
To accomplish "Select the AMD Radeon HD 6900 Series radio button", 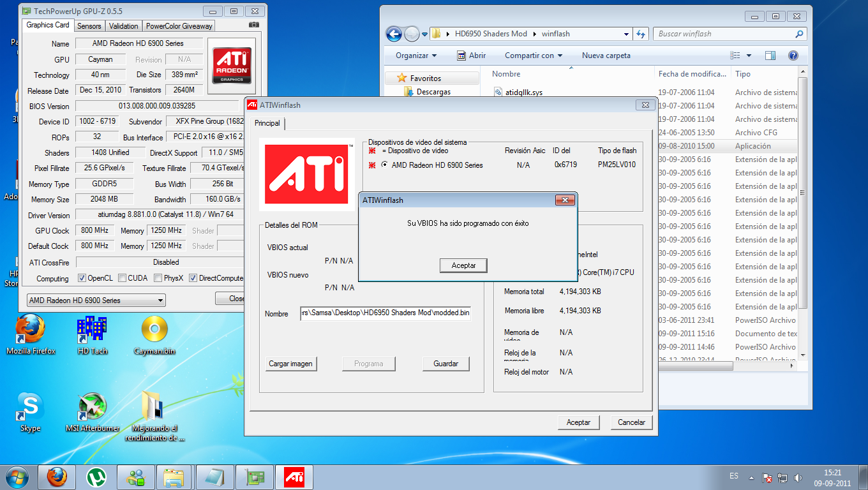I will pyautogui.click(x=384, y=165).
